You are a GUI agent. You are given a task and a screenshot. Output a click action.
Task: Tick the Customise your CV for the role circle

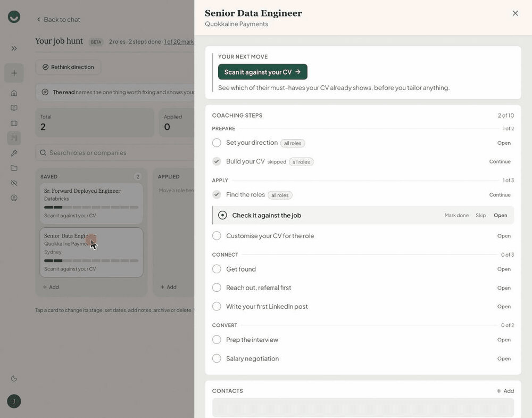217,236
